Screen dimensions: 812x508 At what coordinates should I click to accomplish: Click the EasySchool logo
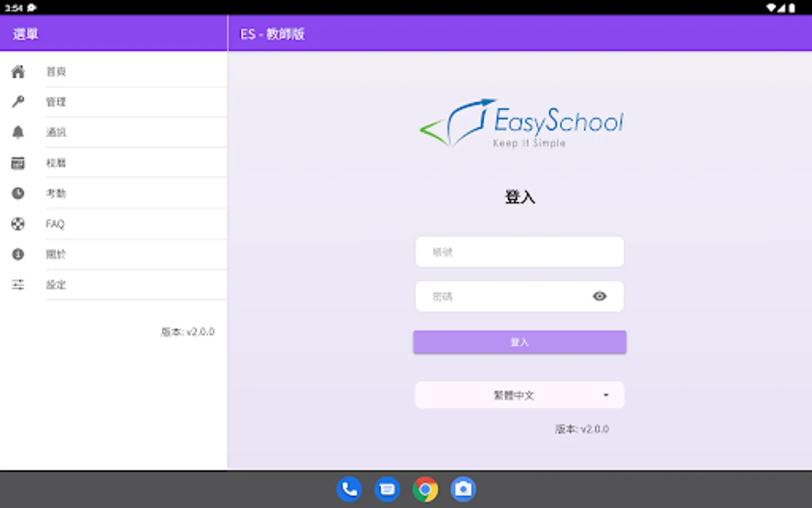(522, 123)
